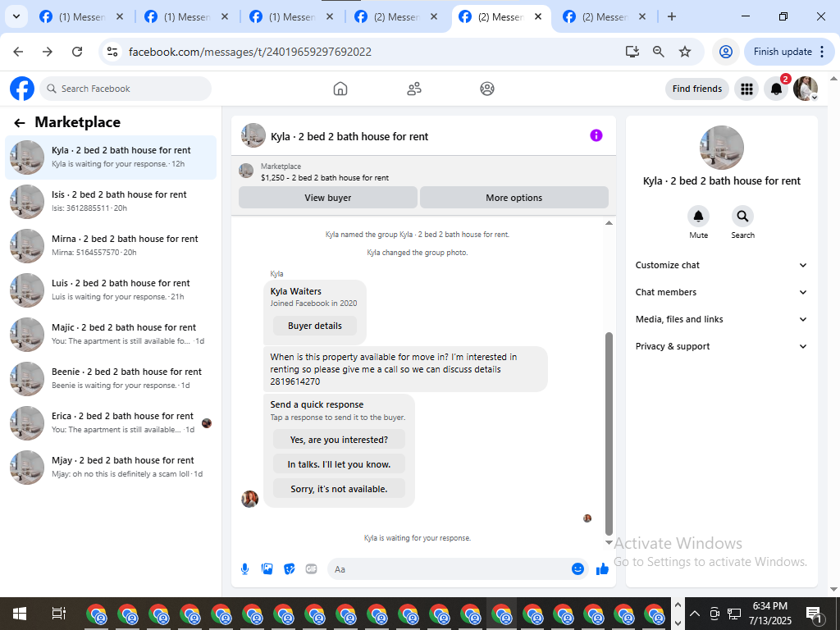The width and height of the screenshot is (840, 630).
Task: Click the chat messages scrollbar
Action: [x=609, y=433]
